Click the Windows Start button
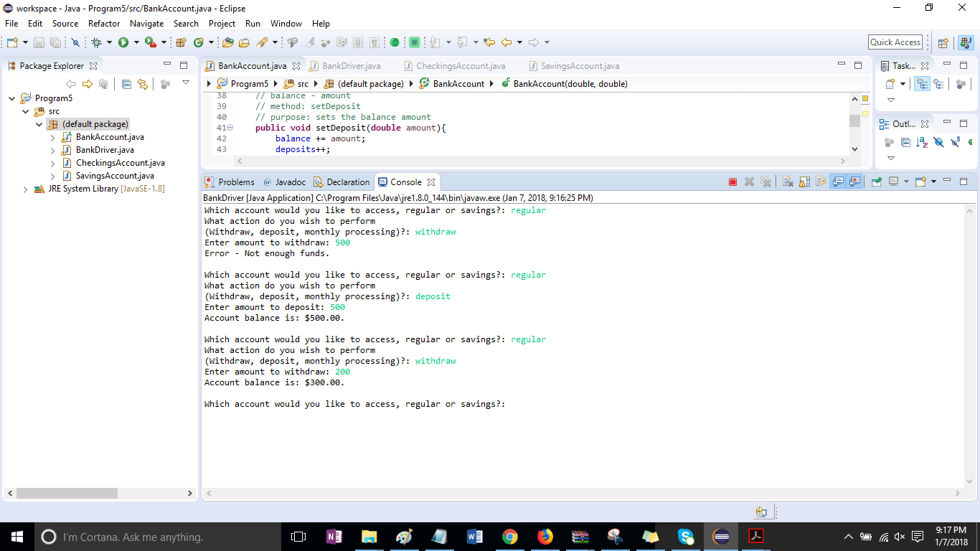This screenshot has height=551, width=980. (17, 537)
